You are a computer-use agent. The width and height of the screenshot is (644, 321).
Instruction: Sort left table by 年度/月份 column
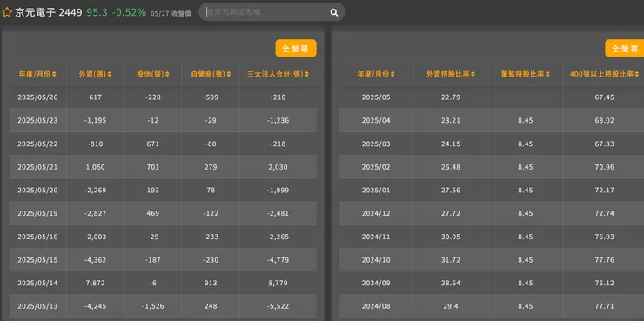click(x=37, y=74)
